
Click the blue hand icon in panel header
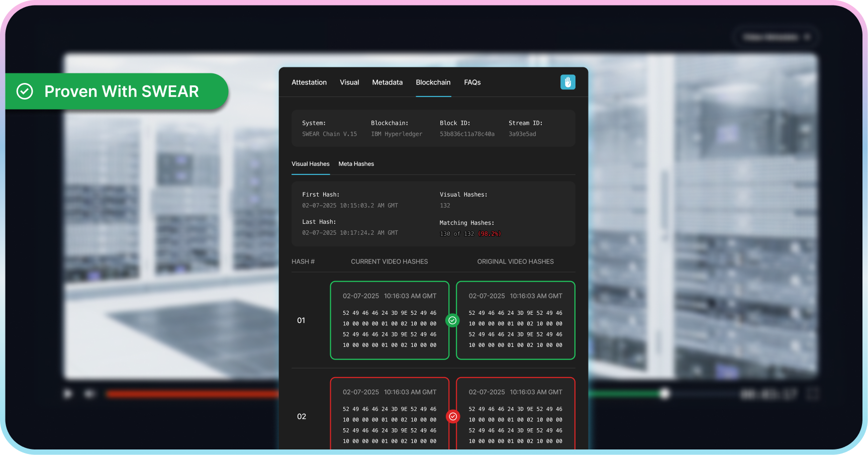coord(567,81)
